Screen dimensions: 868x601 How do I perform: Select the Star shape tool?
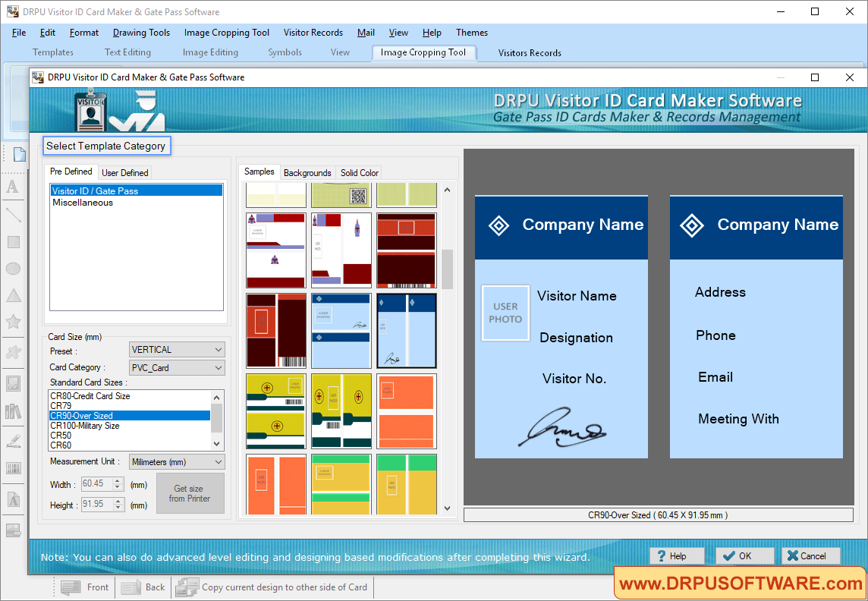[13, 323]
